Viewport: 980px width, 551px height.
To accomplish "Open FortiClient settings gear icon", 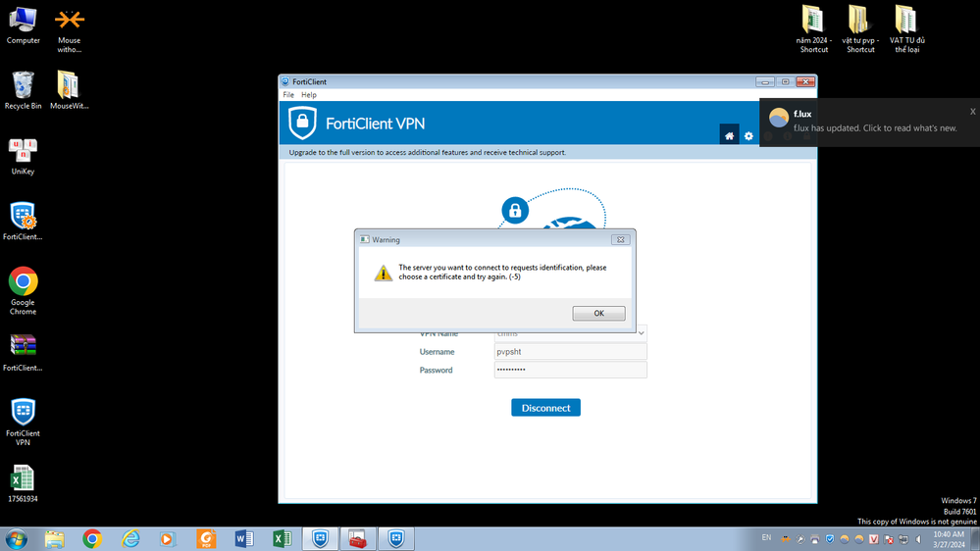I will tap(748, 135).
